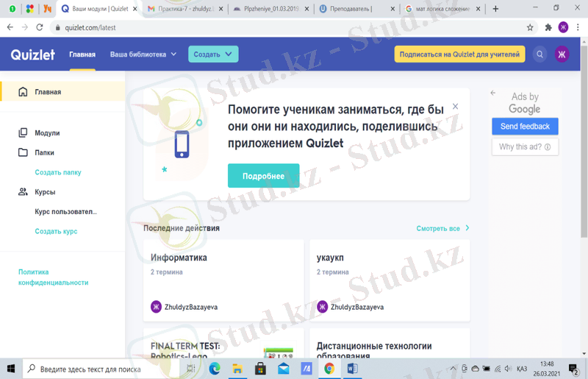The width and height of the screenshot is (588, 379).
Task: Click the Send feedback button
Action: point(525,127)
